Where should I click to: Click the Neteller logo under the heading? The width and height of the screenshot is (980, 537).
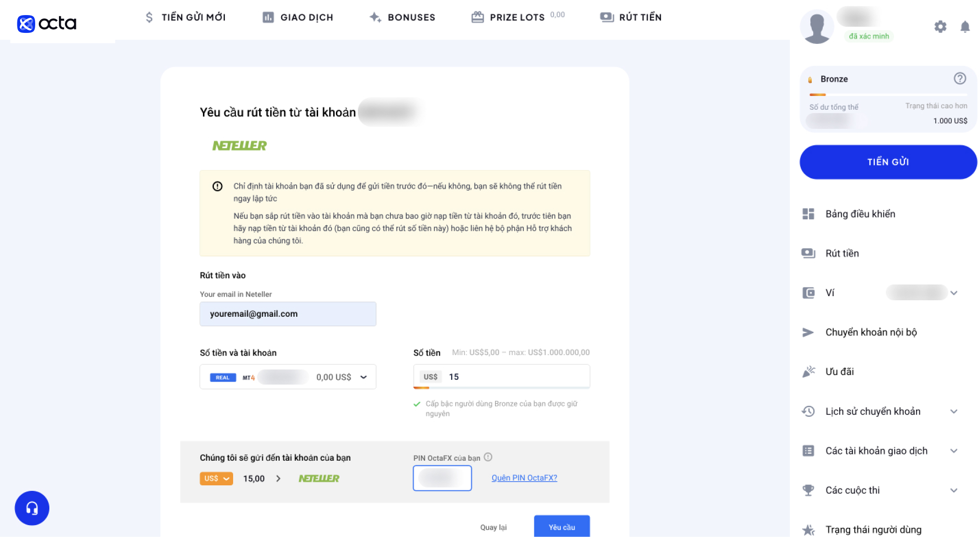tap(240, 145)
